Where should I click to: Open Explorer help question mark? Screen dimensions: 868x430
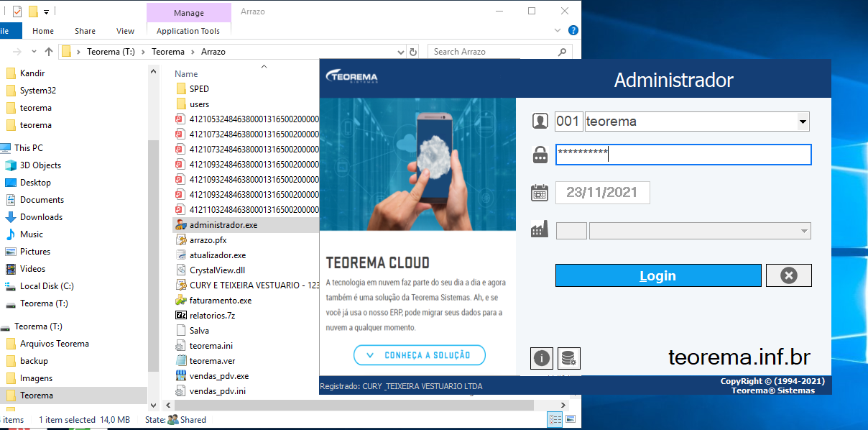pyautogui.click(x=573, y=31)
